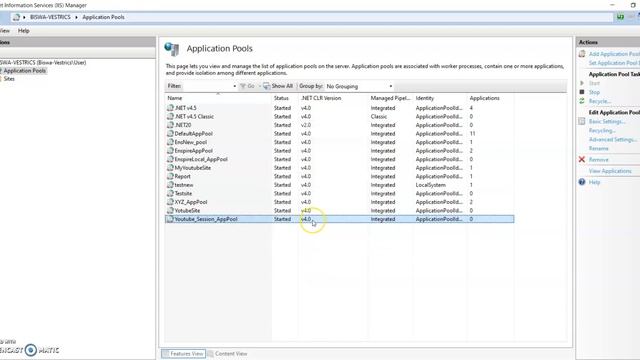Switch to Content View tab
The width and height of the screenshot is (640, 360).
(x=228, y=354)
